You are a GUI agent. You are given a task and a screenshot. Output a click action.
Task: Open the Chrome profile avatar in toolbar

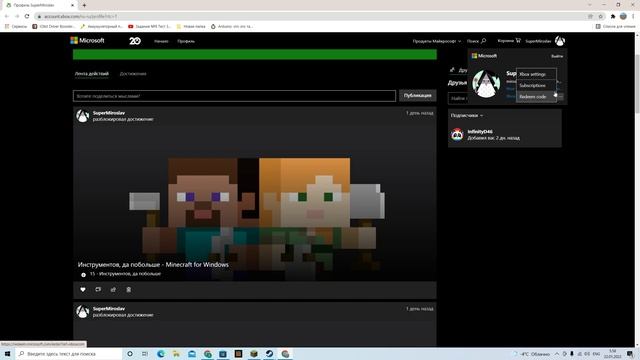click(623, 16)
